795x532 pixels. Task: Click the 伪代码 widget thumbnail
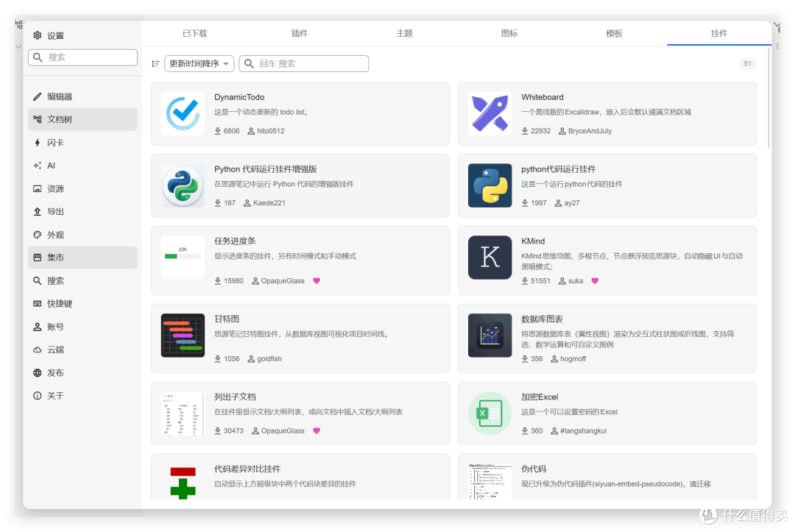[x=490, y=483]
